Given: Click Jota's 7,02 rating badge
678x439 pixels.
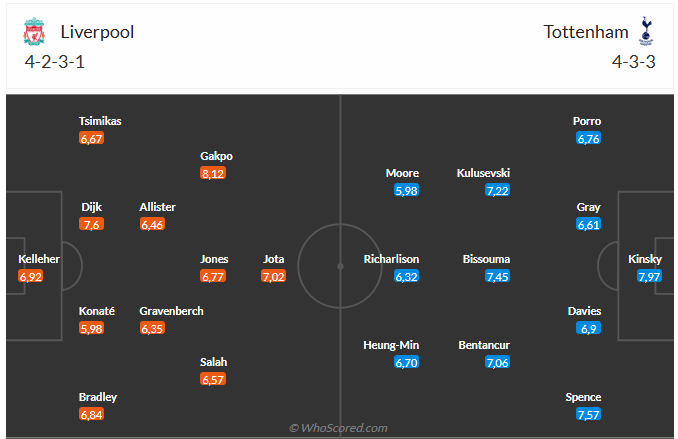Looking at the screenshot, I should coord(273,276).
